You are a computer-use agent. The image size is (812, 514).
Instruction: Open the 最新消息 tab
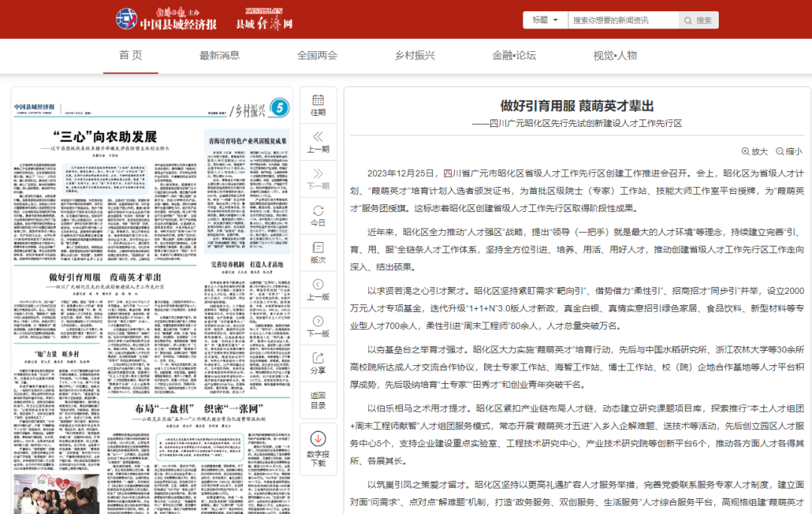point(220,56)
